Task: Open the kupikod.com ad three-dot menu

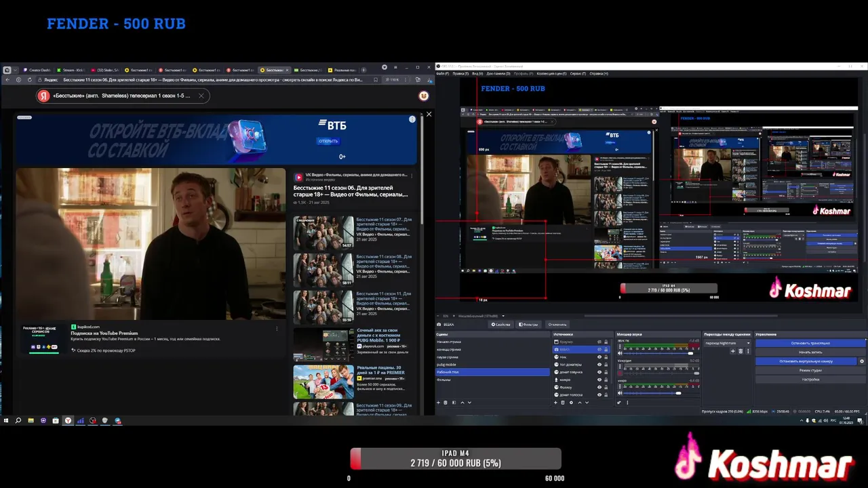Action: coord(276,328)
